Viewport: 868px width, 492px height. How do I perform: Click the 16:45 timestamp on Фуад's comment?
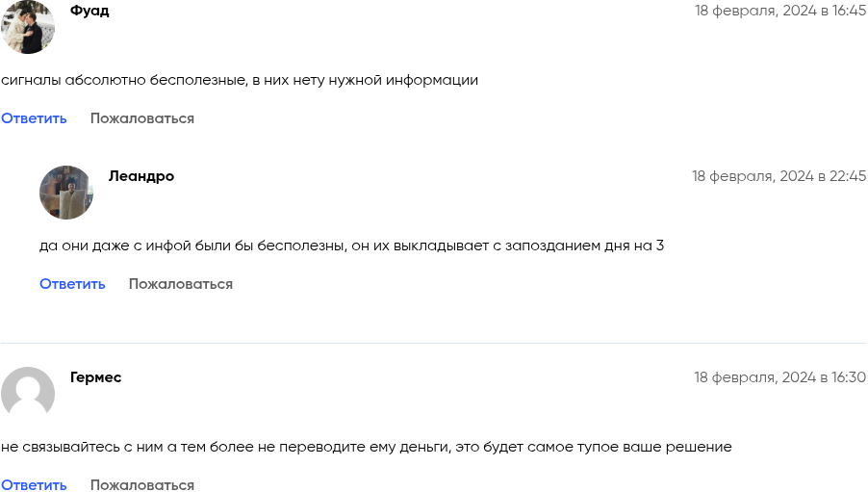[x=780, y=11]
